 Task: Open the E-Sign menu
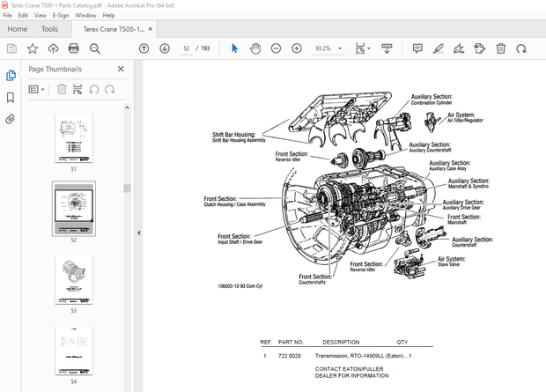point(61,15)
